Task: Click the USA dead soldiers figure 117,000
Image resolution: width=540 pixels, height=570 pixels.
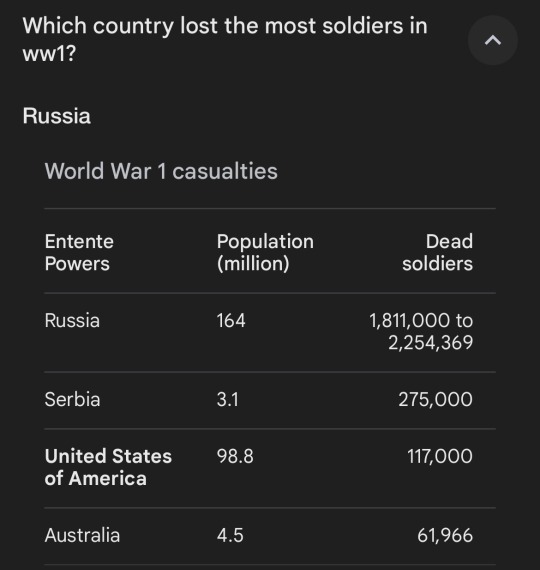Action: (x=440, y=456)
